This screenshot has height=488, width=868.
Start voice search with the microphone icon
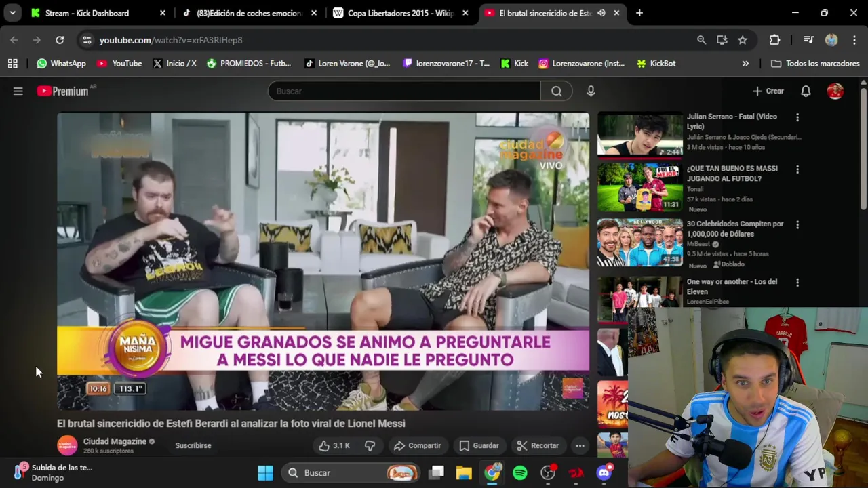pyautogui.click(x=591, y=91)
